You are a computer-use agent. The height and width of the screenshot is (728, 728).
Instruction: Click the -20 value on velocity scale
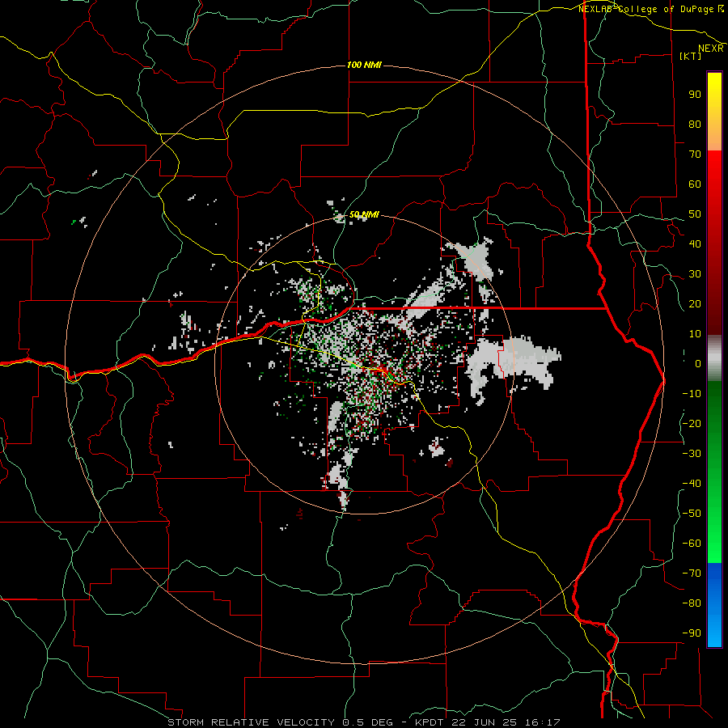692,424
